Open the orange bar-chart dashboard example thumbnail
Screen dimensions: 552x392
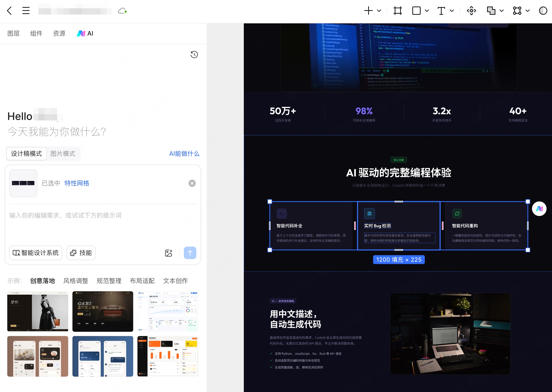click(x=168, y=356)
